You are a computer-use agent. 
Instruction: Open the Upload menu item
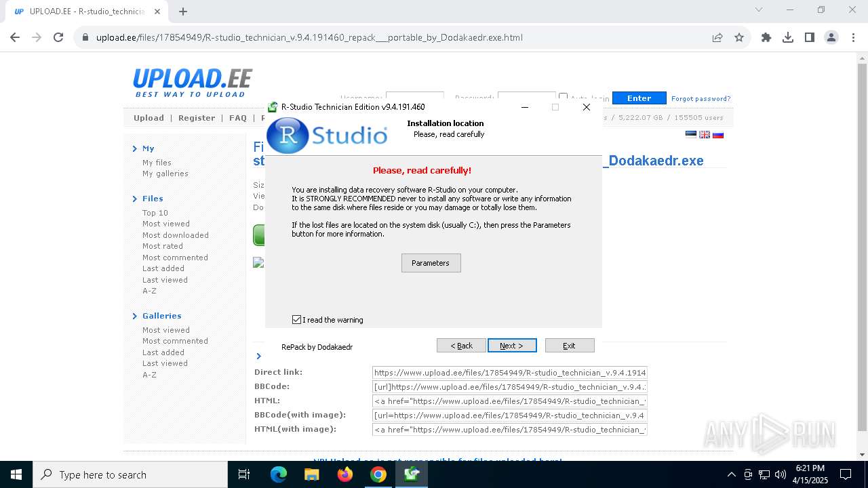pos(149,118)
